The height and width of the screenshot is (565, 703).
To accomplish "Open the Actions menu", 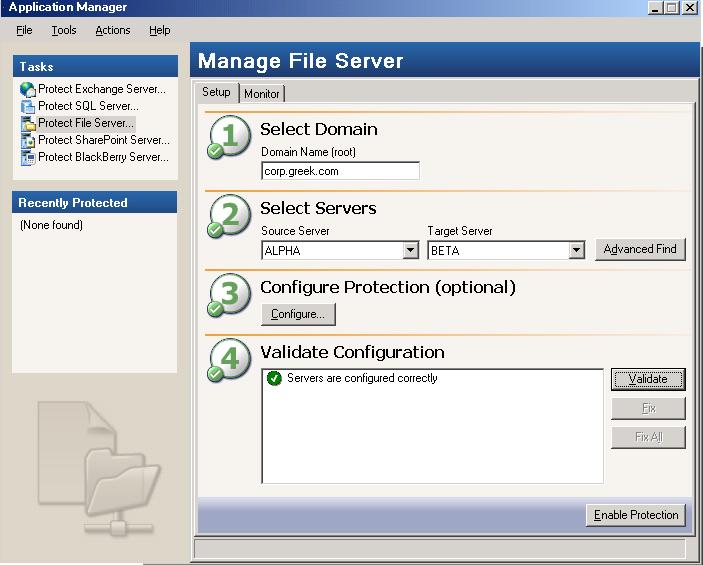I will 113,30.
